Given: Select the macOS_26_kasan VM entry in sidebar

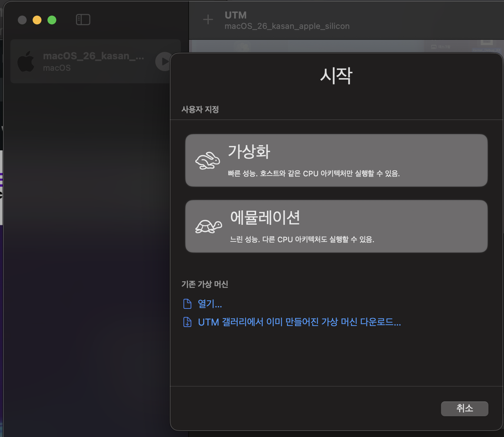Looking at the screenshot, I should [x=96, y=61].
